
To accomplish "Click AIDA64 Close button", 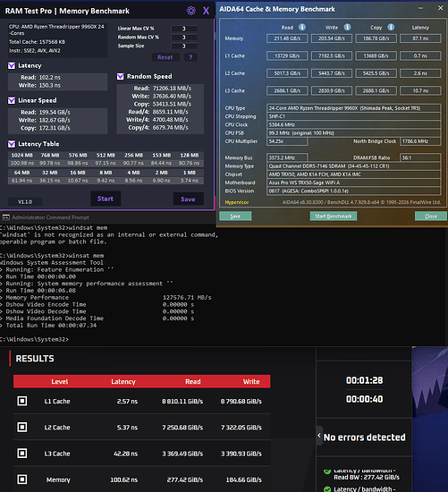I will pos(431,216).
